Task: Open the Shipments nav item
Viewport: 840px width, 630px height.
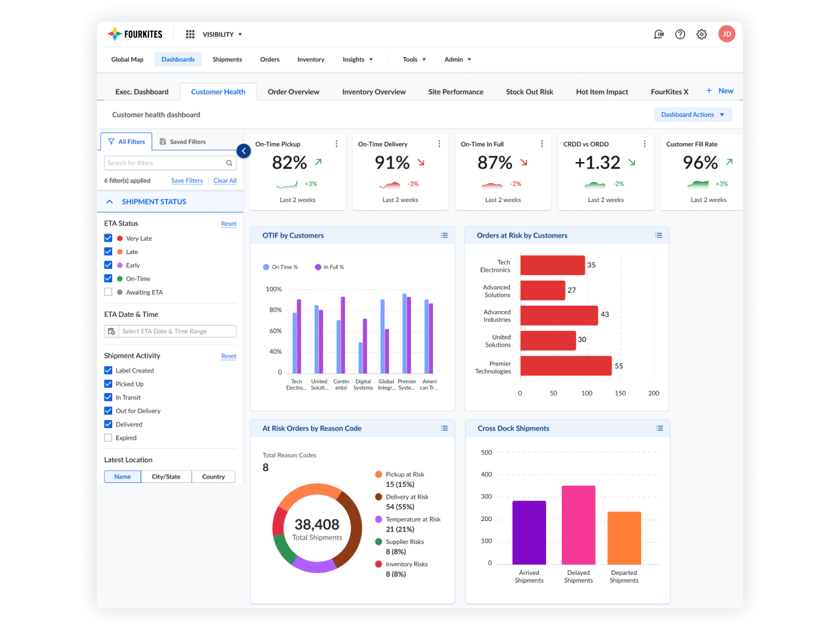Action: tap(227, 59)
